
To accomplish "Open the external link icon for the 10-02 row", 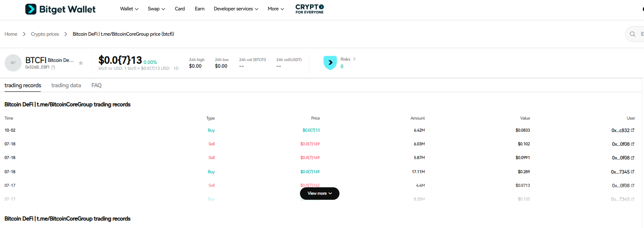I will (633, 130).
